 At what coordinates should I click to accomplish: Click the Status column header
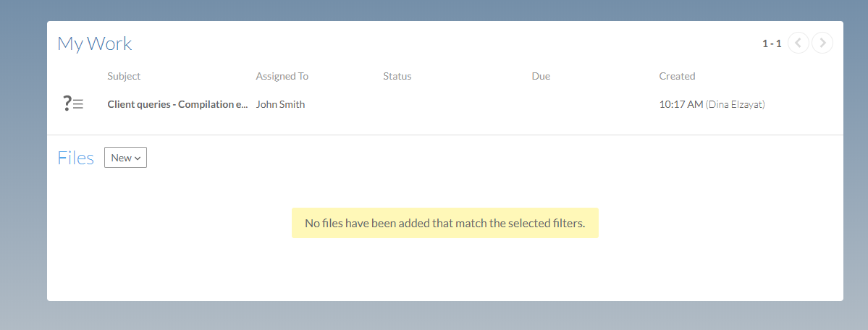397,76
